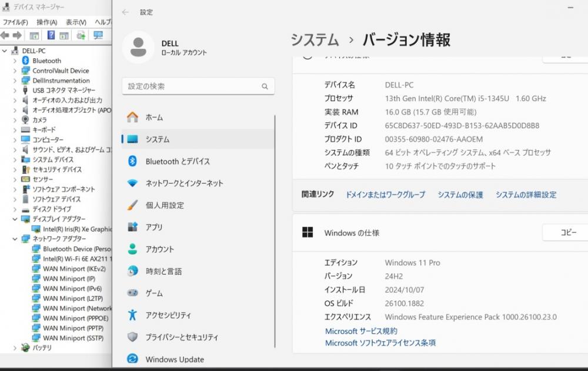Select システム in the Settings sidebar

click(198, 139)
